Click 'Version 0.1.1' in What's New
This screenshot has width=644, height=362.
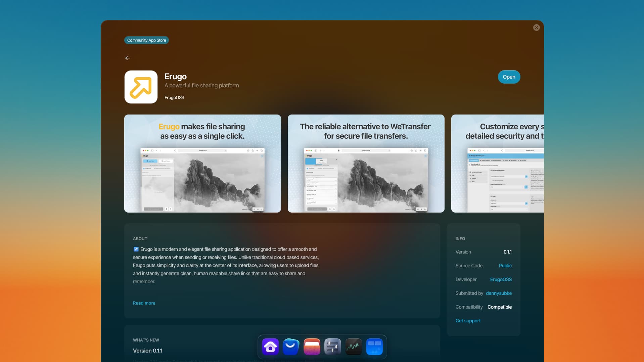click(148, 351)
